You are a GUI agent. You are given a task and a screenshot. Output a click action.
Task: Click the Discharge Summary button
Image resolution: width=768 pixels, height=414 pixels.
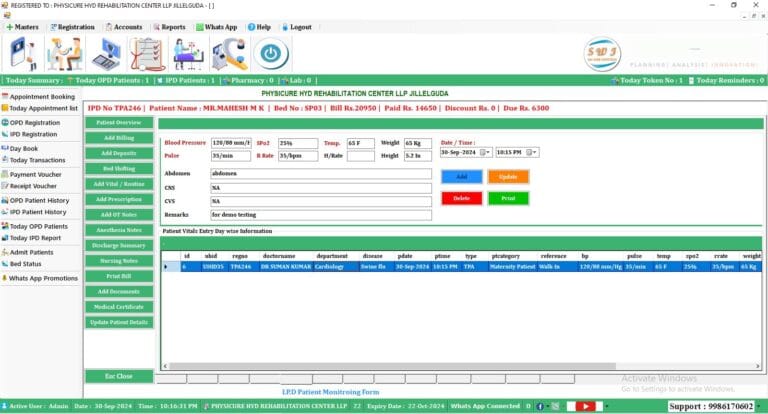tap(119, 245)
